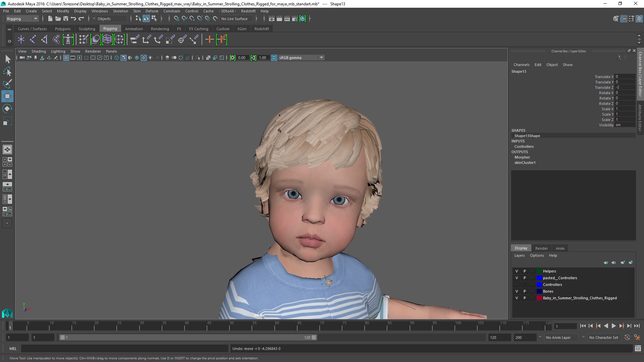Open the shelf tab selector menu
The image size is (644, 362).
tap(9, 29)
